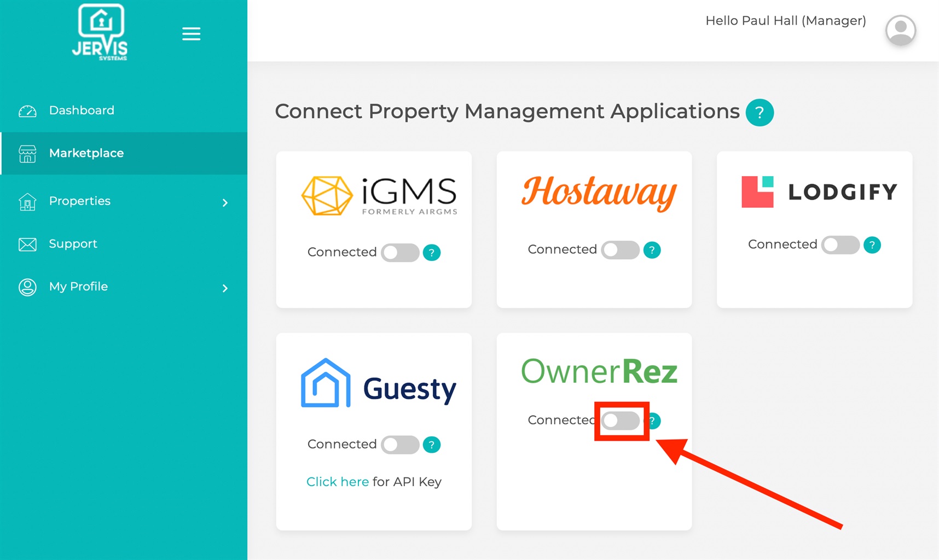The image size is (939, 560).
Task: Open the Support section from sidebar
Action: click(x=73, y=244)
